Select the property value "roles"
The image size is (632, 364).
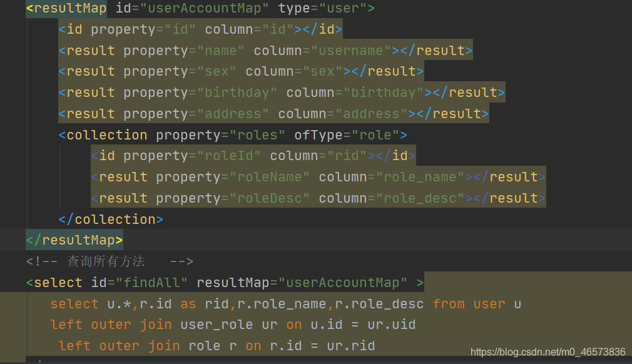[257, 135]
